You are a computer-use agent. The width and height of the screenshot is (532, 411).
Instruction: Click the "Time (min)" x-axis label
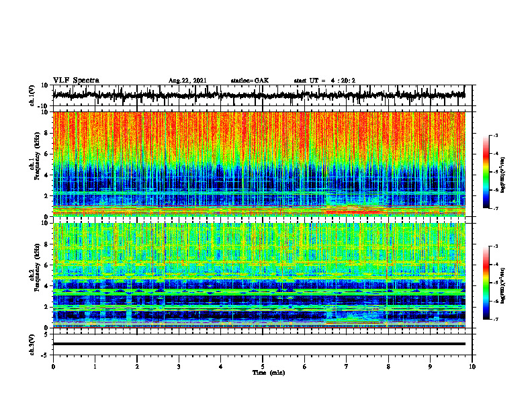(269, 373)
